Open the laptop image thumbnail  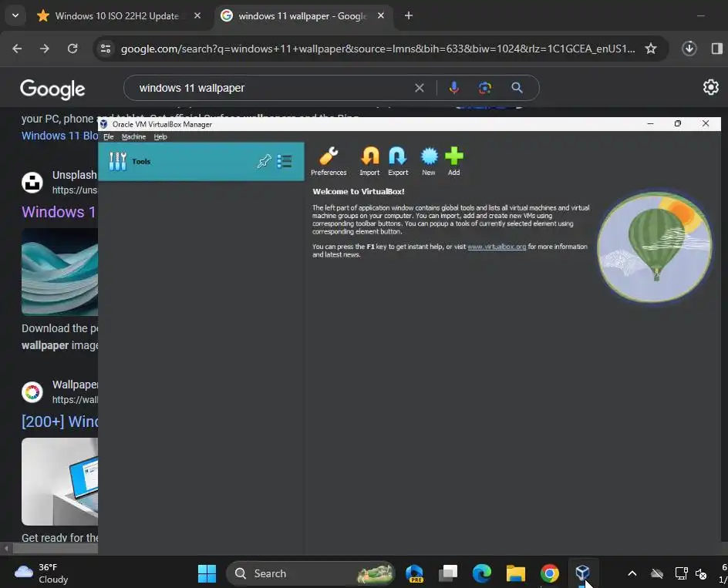59,481
